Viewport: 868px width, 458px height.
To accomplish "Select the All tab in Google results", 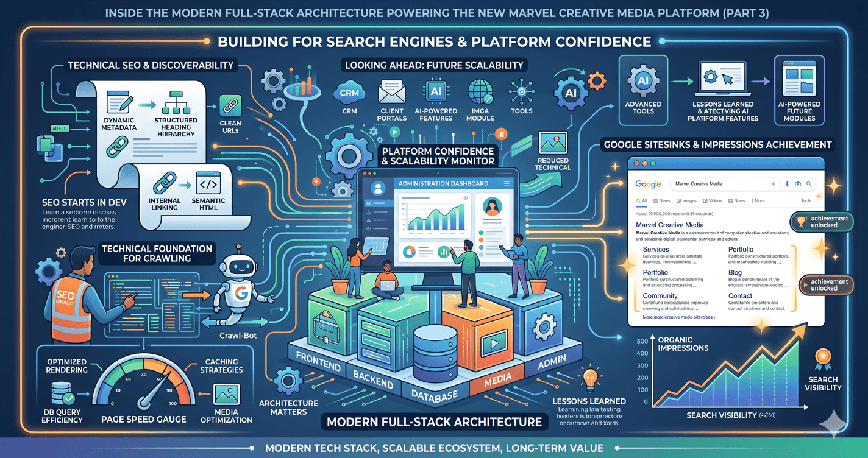I will point(642,200).
